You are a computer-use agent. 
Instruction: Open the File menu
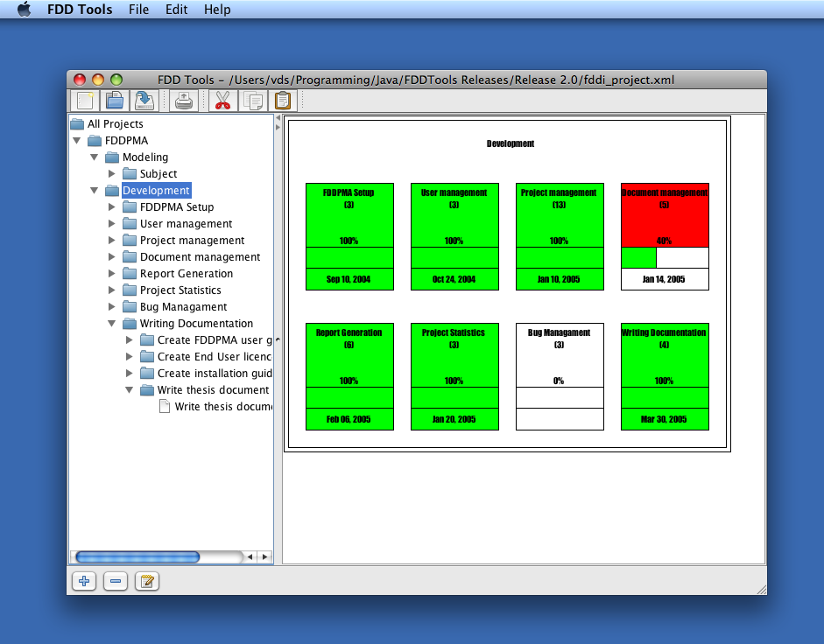pyautogui.click(x=138, y=10)
